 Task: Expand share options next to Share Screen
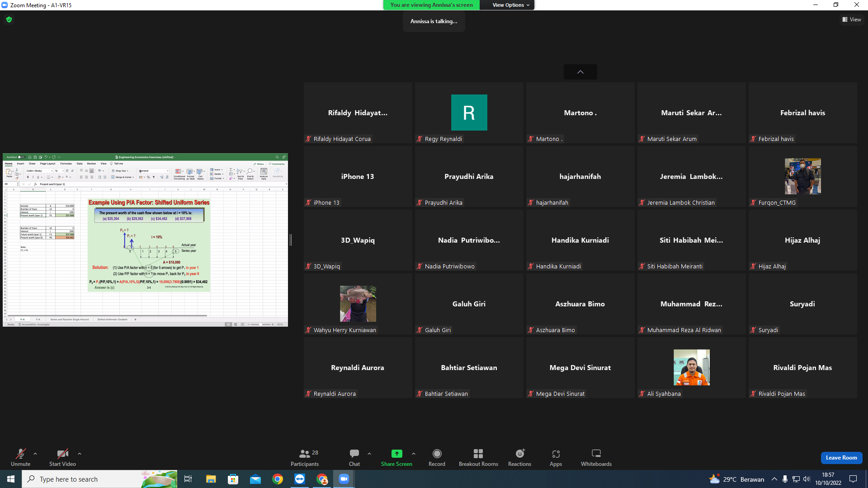coord(414,454)
